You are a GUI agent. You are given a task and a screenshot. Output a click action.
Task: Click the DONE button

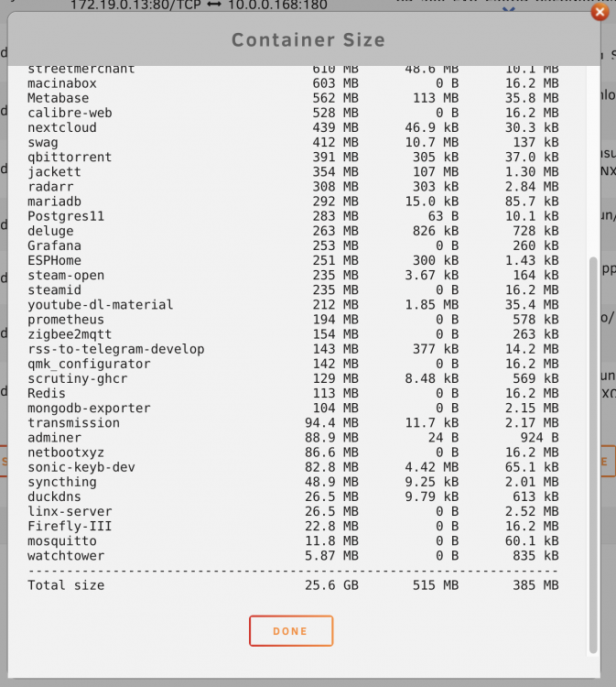tap(291, 631)
